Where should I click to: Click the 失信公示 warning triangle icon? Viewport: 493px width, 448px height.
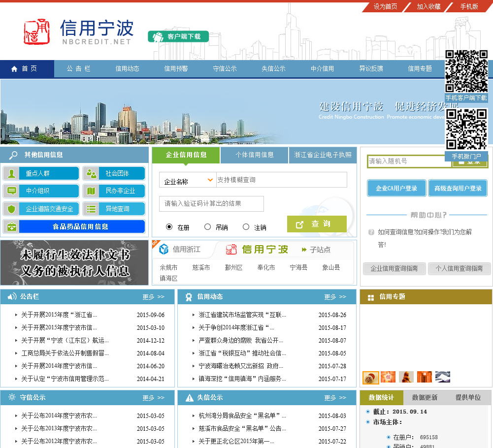pos(189,398)
